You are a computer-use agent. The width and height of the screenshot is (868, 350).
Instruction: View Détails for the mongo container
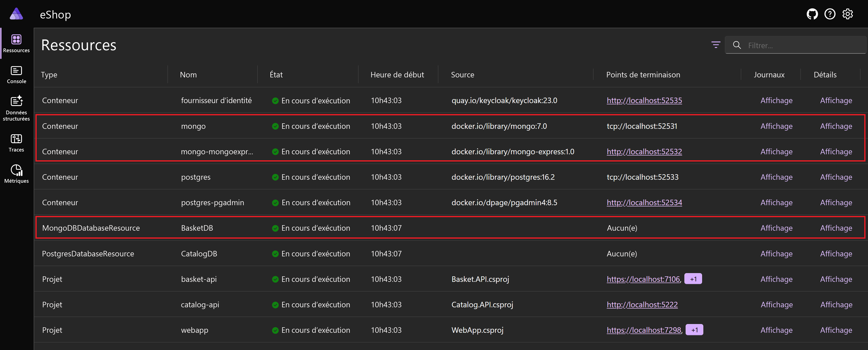point(836,126)
